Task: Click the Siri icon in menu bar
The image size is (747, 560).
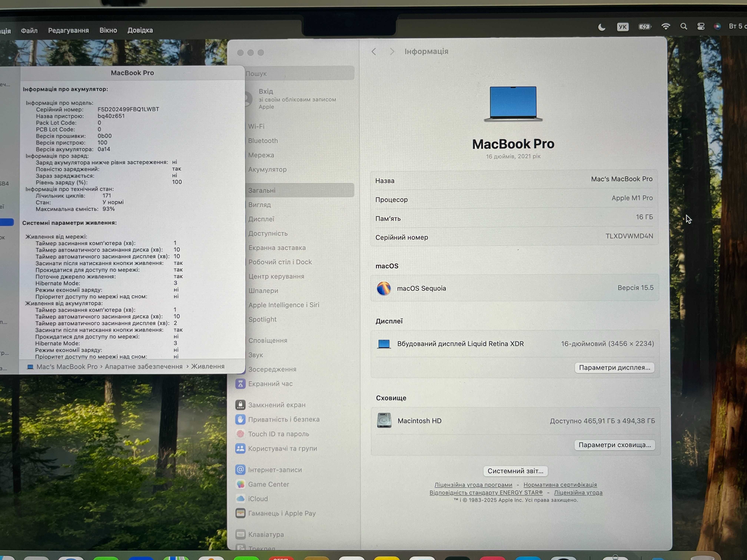Action: [x=717, y=26]
